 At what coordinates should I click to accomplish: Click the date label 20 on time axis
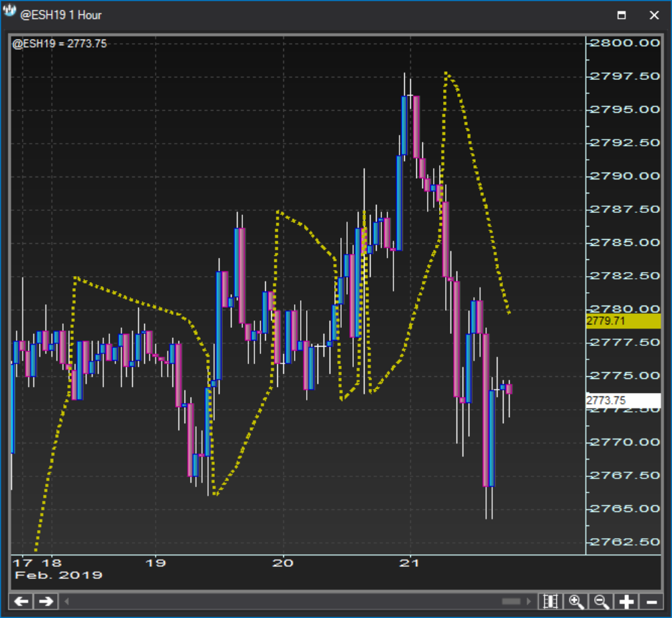(283, 563)
